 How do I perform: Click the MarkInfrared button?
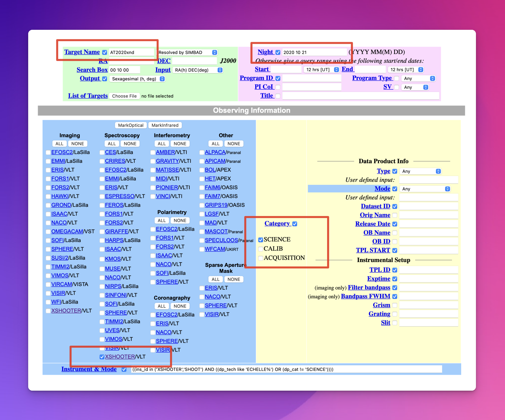[165, 125]
